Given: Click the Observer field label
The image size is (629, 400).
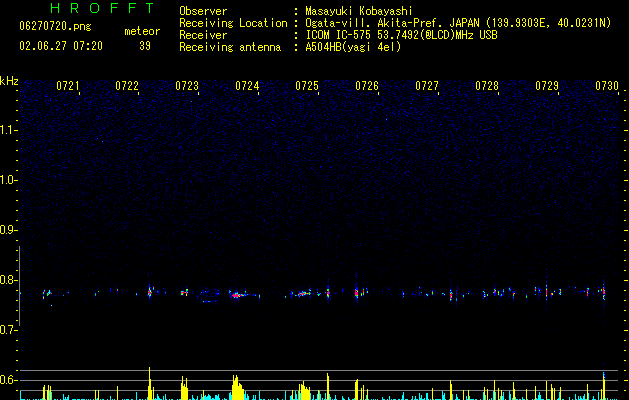Looking at the screenshot, I should pos(203,11).
